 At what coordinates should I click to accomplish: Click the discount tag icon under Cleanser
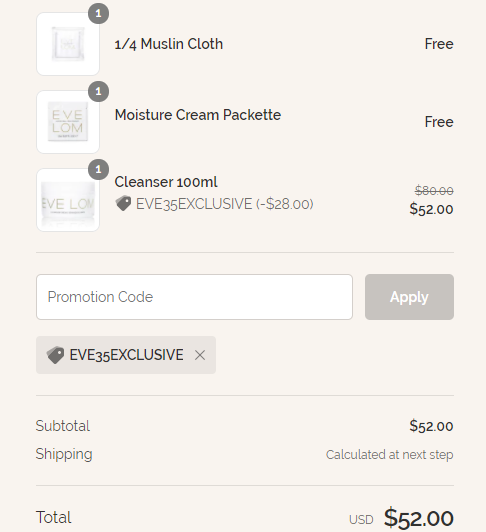[x=123, y=204]
